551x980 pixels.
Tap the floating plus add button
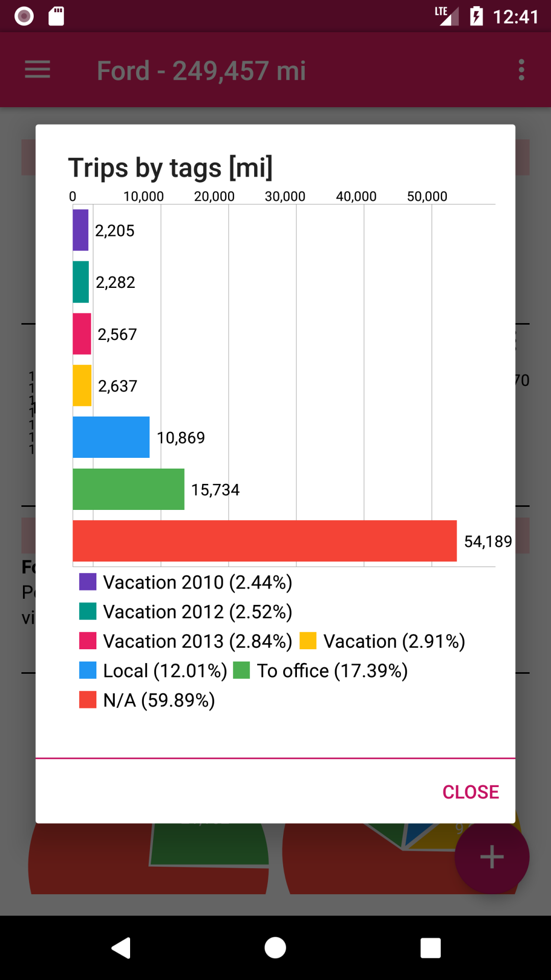[492, 856]
